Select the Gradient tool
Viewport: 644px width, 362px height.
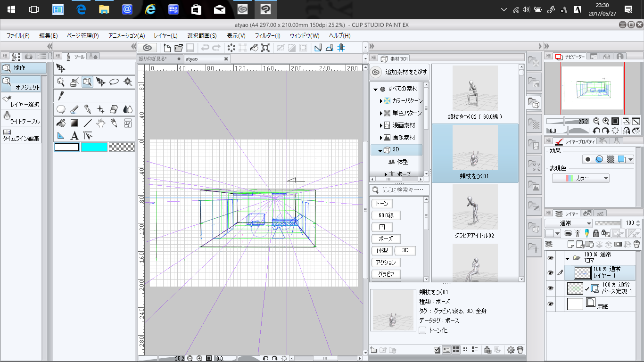(74, 123)
